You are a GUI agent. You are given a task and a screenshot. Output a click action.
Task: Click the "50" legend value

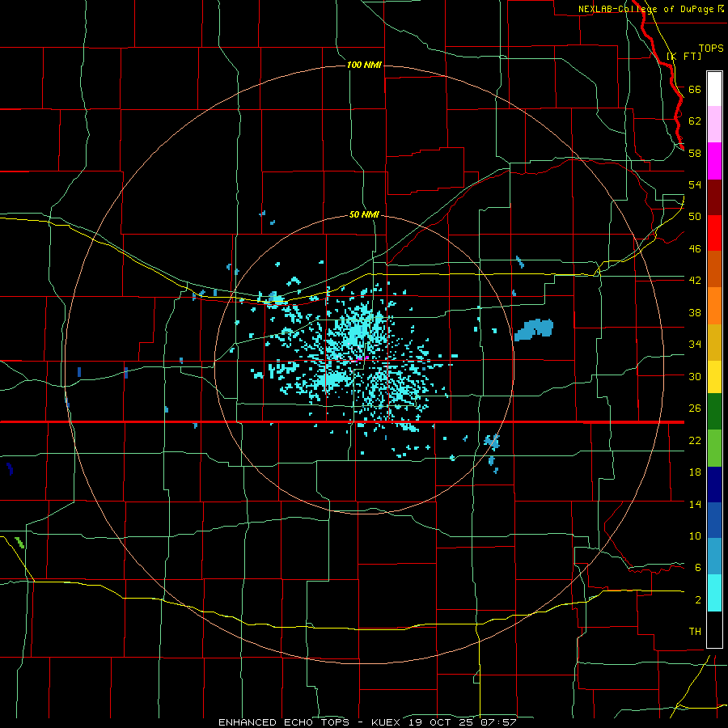click(x=695, y=216)
